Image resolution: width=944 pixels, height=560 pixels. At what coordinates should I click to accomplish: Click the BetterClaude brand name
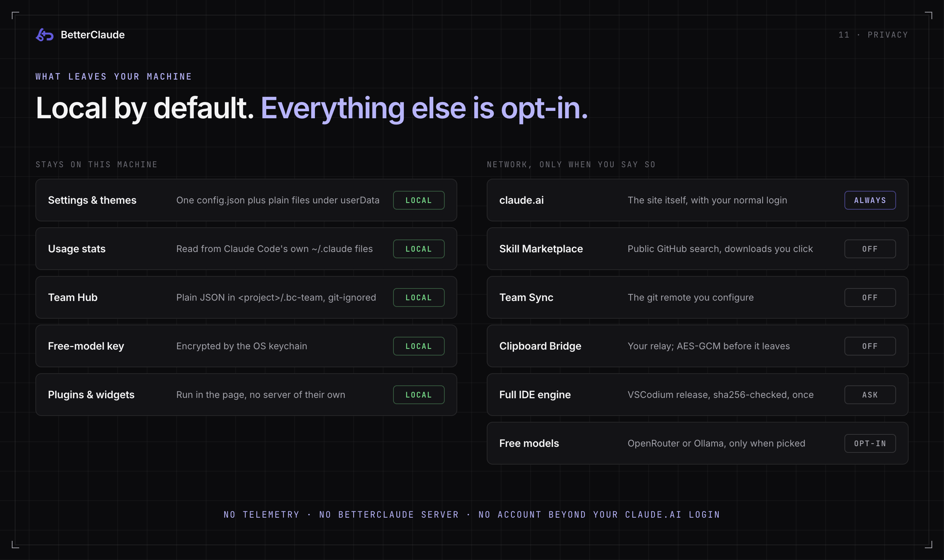93,35
